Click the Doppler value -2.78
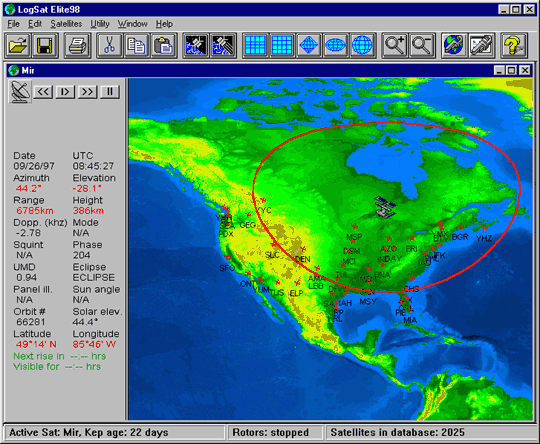Image resolution: width=540 pixels, height=444 pixels. 28,233
